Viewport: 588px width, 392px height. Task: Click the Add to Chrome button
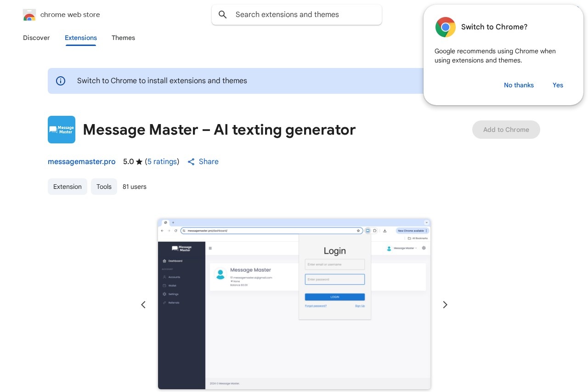coord(506,130)
